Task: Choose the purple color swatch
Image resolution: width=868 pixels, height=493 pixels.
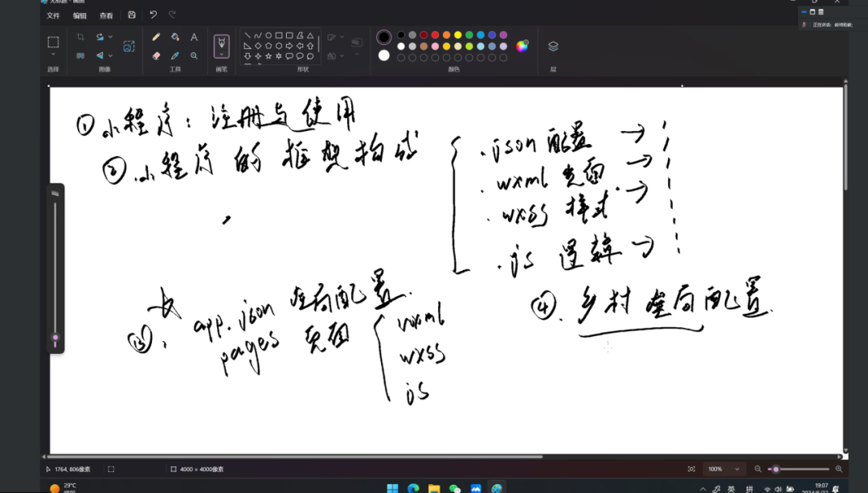Action: point(503,35)
